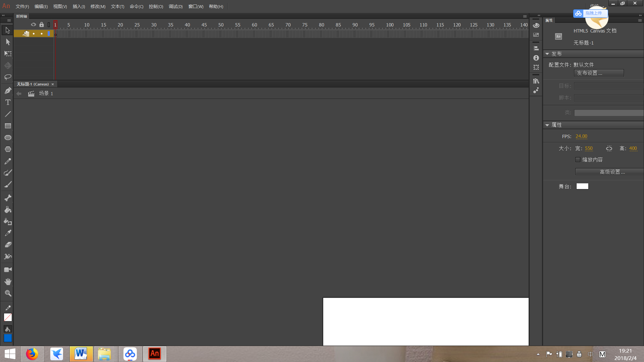The image size is (644, 362).
Task: Open the Color palette panel icon
Action: 536,25
